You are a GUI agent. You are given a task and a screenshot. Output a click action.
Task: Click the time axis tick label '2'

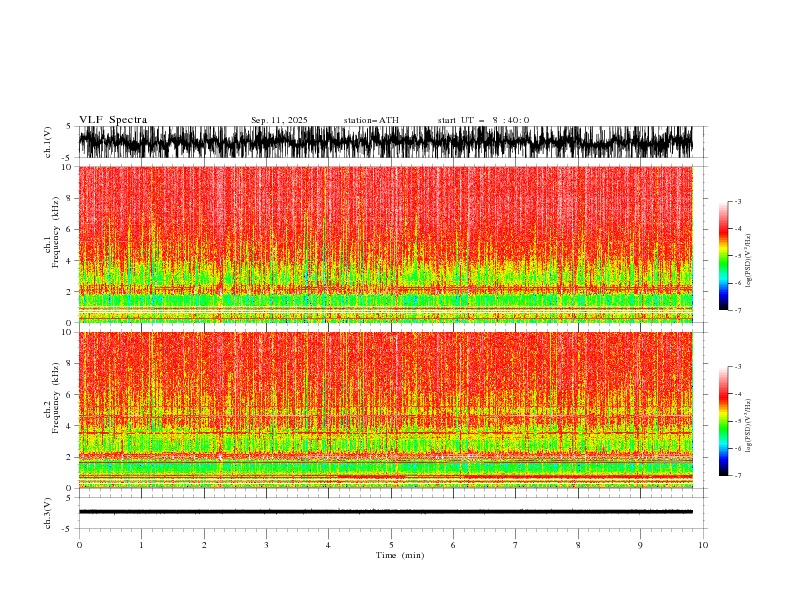pyautogui.click(x=204, y=545)
